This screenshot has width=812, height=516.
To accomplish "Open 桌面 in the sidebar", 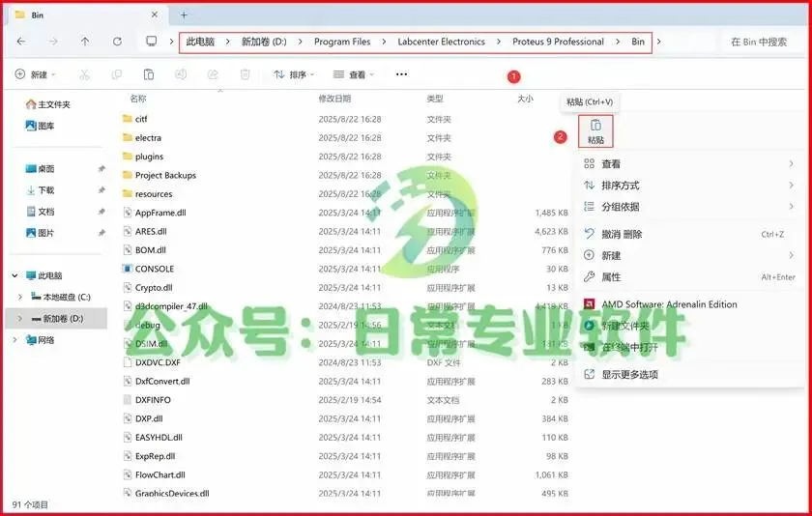I will coord(40,169).
